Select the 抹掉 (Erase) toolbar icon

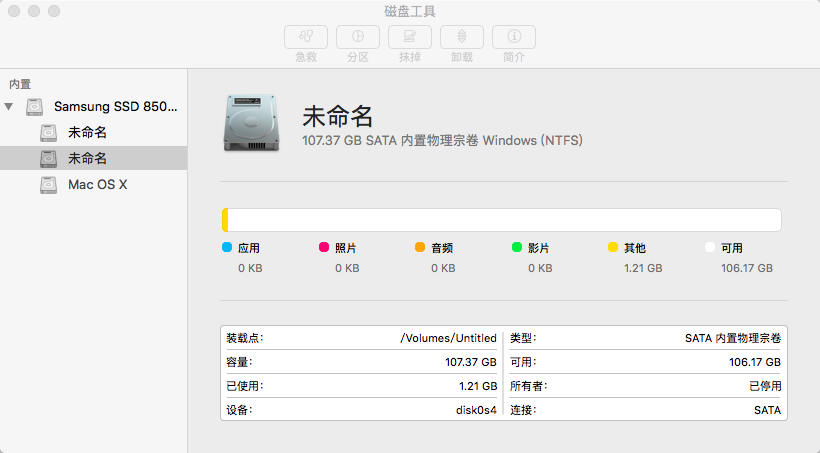[409, 37]
